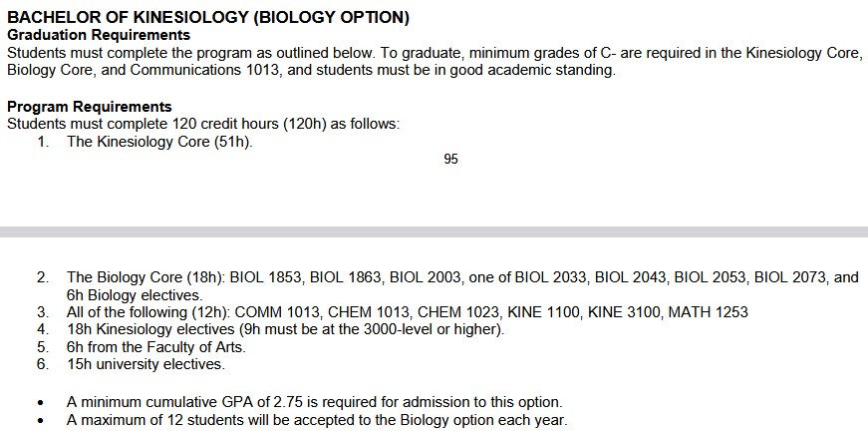The image size is (868, 434).
Task: Click the course code 'MATH 1253'
Action: [x=708, y=312]
